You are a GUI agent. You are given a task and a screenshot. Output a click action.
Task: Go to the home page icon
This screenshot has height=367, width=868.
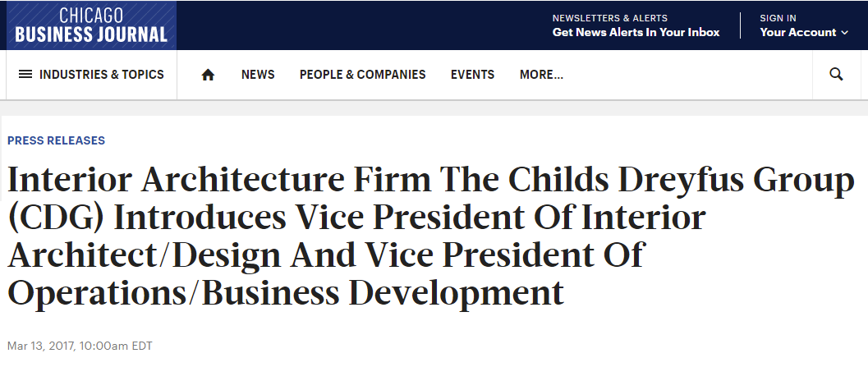click(x=208, y=75)
